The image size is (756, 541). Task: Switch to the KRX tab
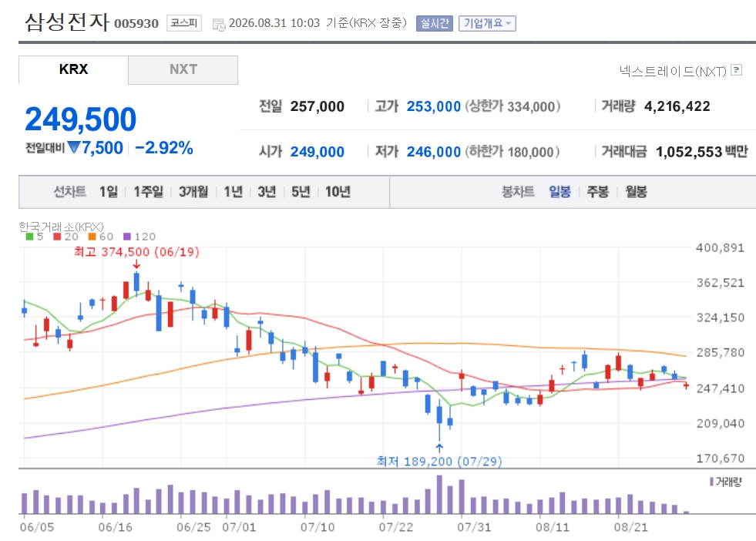pos(73,69)
